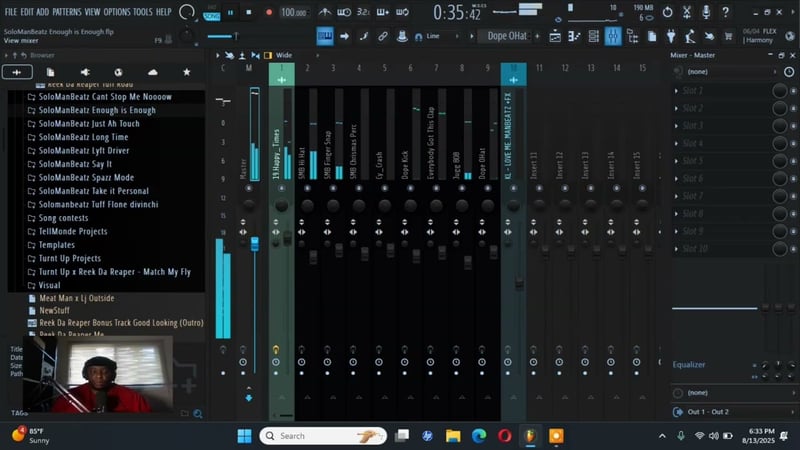
Task: Toggle the Mixer view button
Action: pos(613,36)
